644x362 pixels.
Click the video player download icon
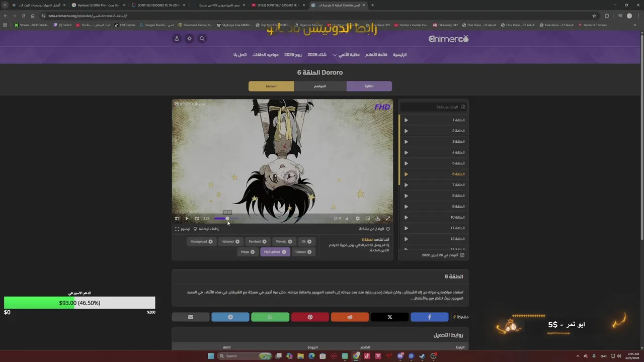[378, 219]
